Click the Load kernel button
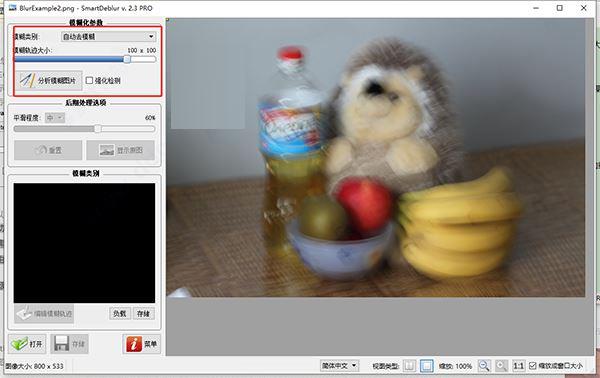 [120, 313]
